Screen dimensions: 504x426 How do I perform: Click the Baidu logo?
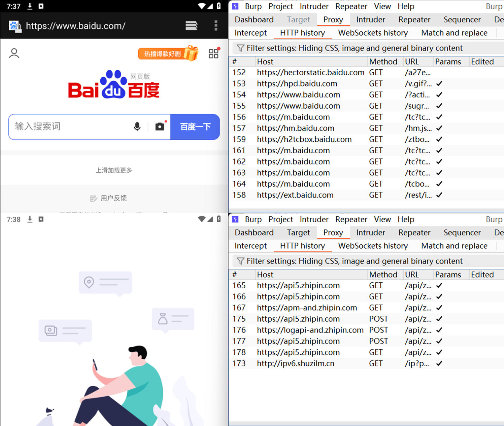click(114, 85)
